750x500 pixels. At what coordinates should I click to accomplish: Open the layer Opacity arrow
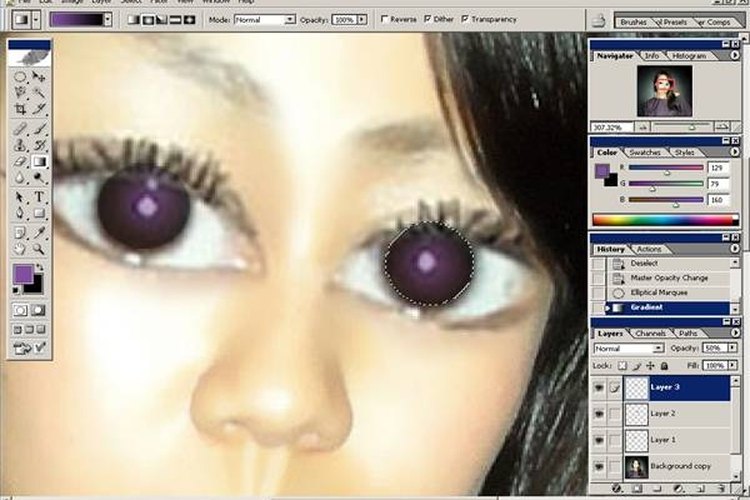[732, 348]
